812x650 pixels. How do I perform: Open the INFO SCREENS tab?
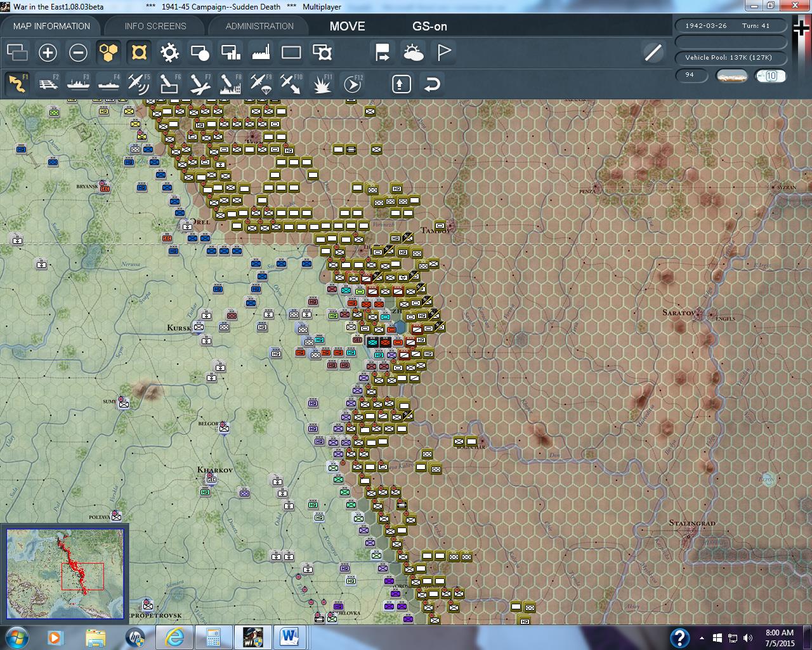(155, 26)
